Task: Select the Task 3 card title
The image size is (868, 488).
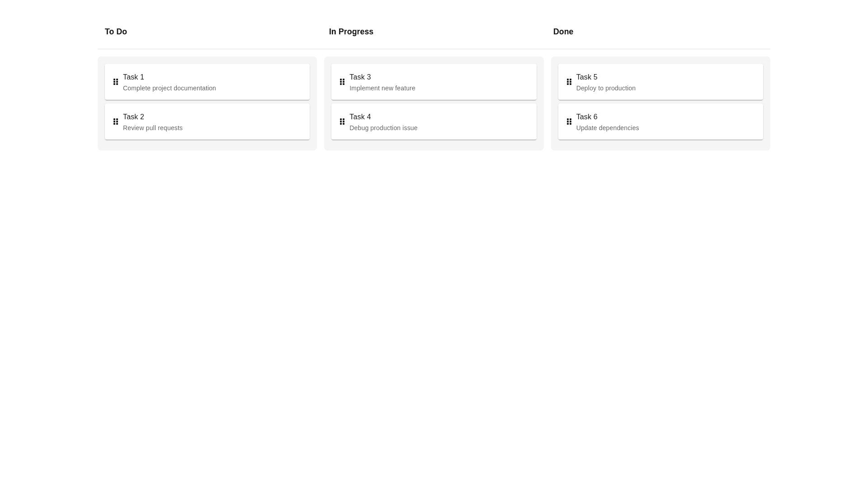Action: click(x=360, y=77)
